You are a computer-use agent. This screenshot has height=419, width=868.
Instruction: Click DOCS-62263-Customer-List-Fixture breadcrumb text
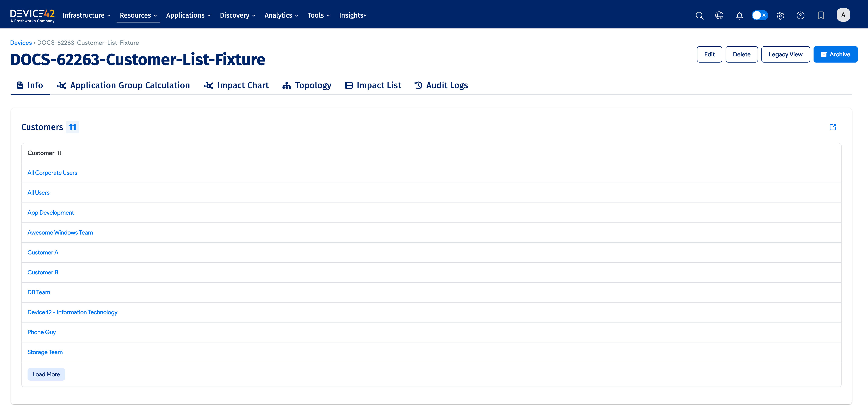click(x=88, y=43)
